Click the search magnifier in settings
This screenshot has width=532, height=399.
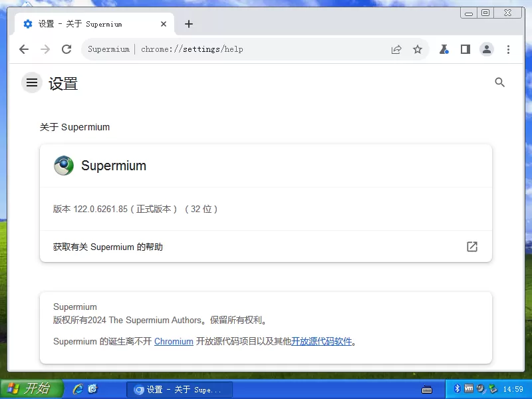(x=500, y=82)
